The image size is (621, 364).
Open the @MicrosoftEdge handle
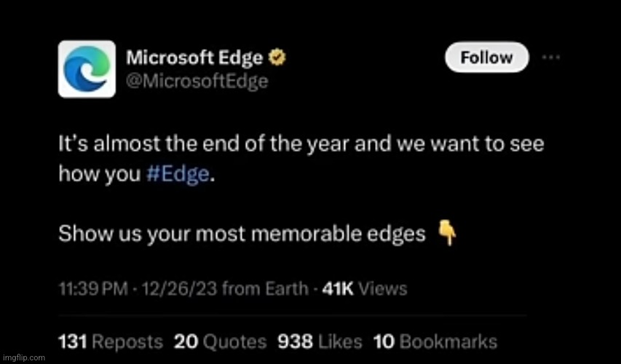[197, 82]
